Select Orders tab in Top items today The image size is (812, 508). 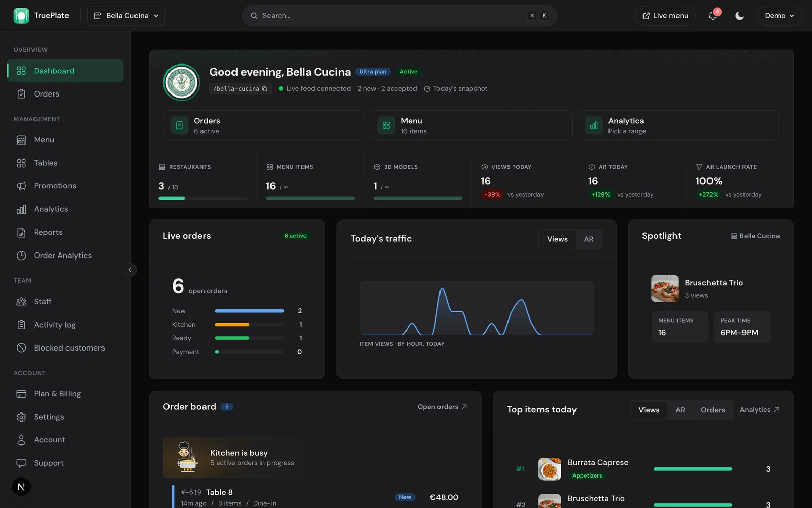point(713,410)
